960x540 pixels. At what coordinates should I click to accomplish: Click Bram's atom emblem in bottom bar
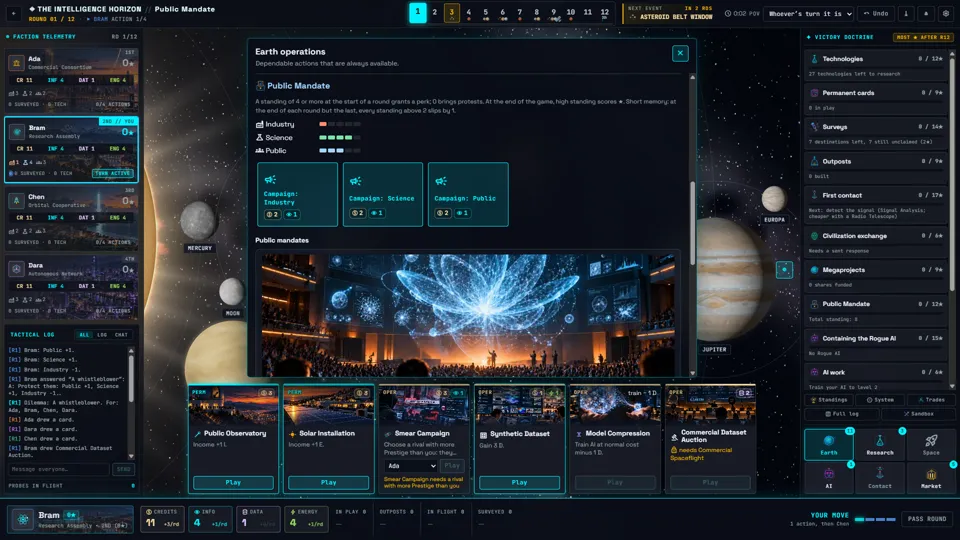coord(23,519)
